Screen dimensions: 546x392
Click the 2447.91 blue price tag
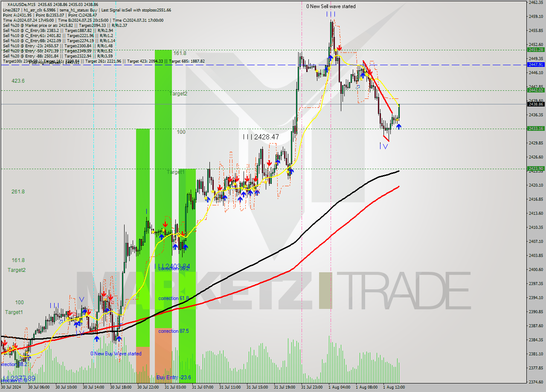coord(536,65)
